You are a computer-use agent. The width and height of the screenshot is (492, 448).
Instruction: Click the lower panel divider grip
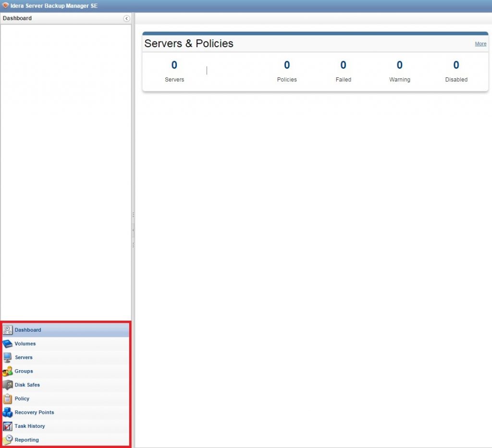[x=133, y=245]
